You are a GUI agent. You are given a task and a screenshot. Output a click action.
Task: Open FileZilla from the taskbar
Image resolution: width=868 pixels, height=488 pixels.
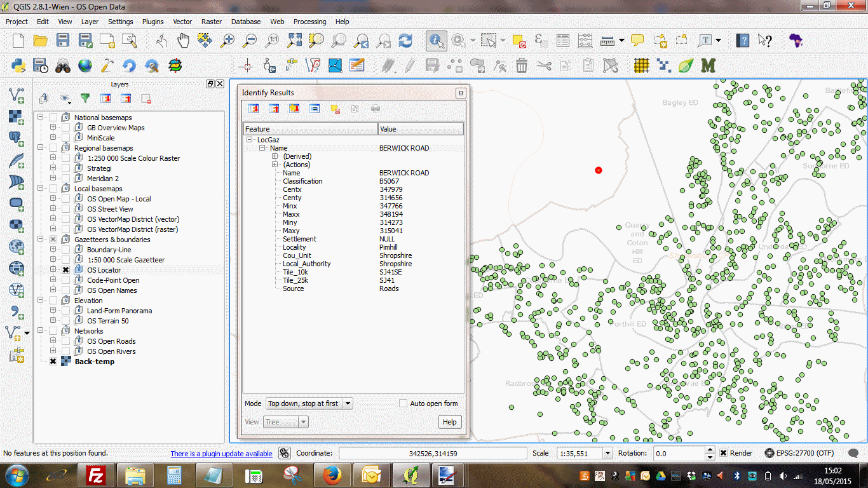(x=96, y=475)
